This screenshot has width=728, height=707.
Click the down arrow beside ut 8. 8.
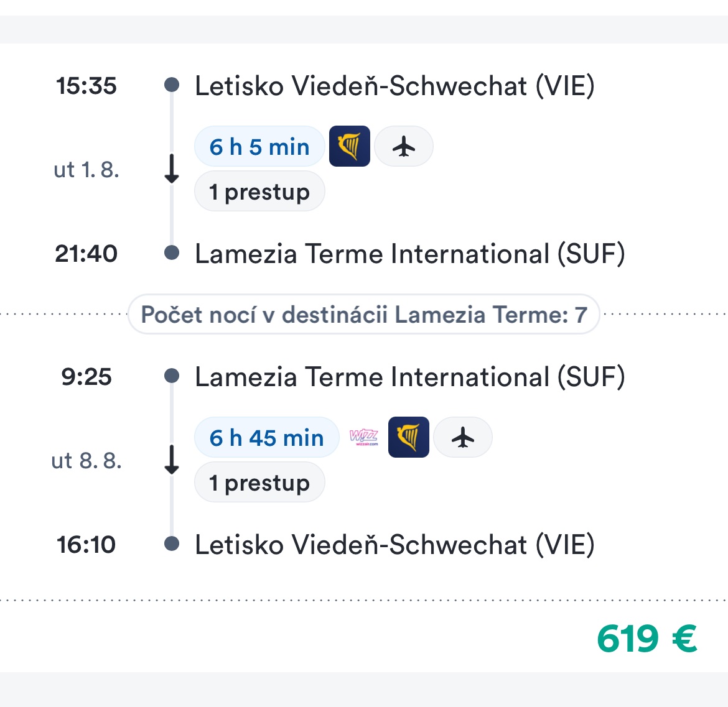(172, 460)
